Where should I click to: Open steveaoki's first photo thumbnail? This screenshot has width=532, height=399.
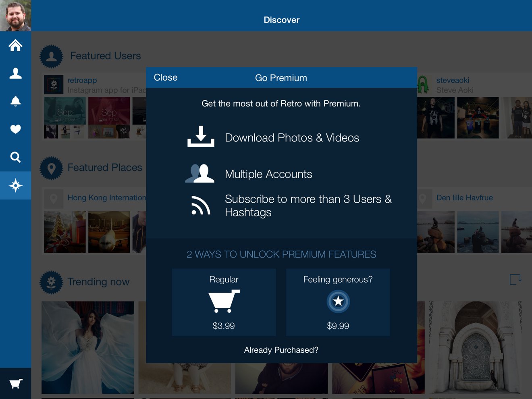(436, 118)
